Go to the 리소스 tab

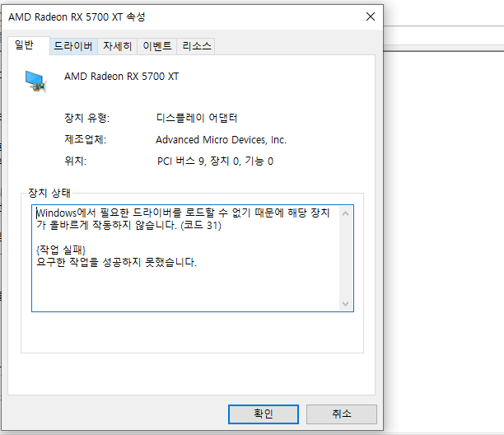click(x=196, y=46)
